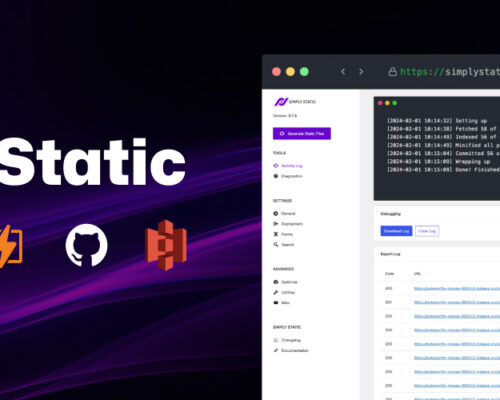Click the Simply Static logo in sidebar
This screenshot has width=500, height=400.
coord(295,101)
